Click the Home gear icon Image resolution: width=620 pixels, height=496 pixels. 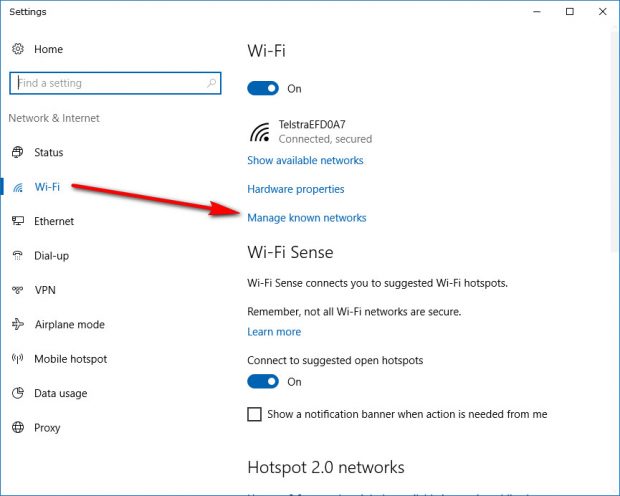pyautogui.click(x=17, y=49)
